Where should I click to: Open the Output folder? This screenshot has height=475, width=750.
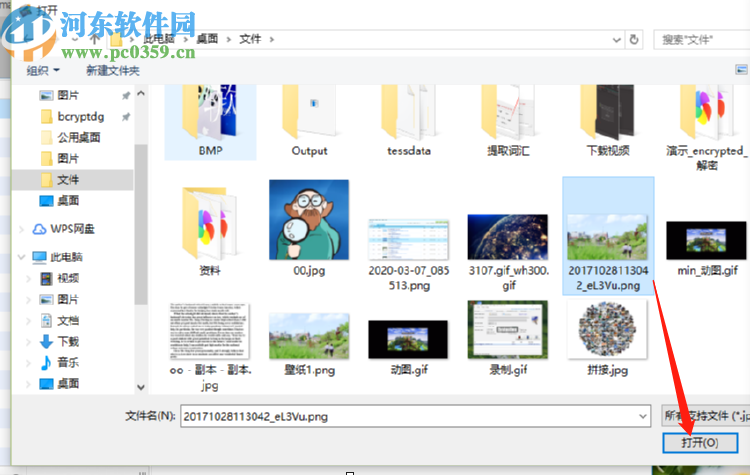[x=309, y=122]
